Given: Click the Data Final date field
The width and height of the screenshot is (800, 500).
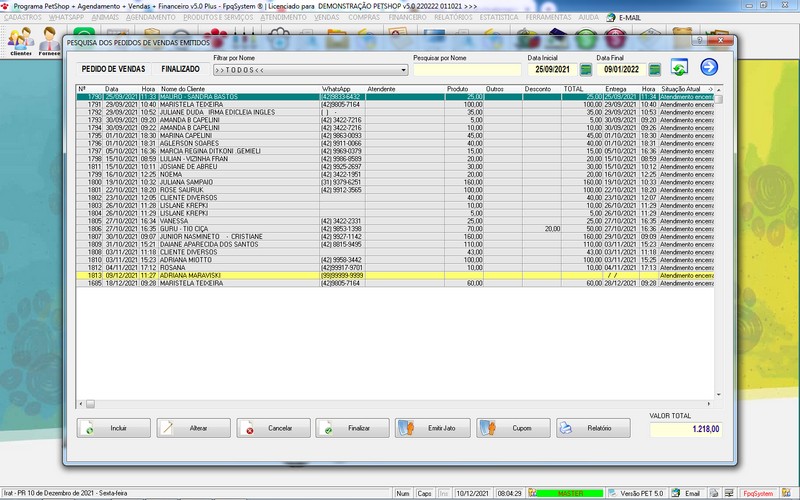Looking at the screenshot, I should (621, 69).
